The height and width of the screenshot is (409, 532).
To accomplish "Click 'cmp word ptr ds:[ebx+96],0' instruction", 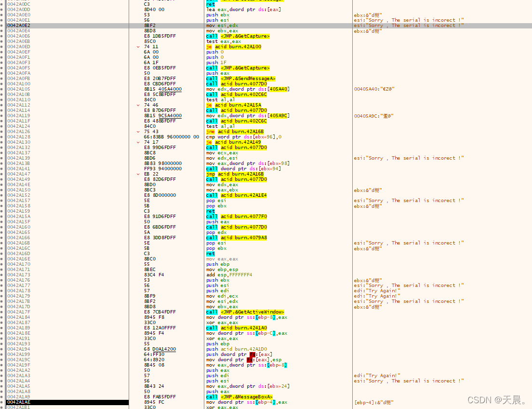I will pyautogui.click(x=244, y=137).
